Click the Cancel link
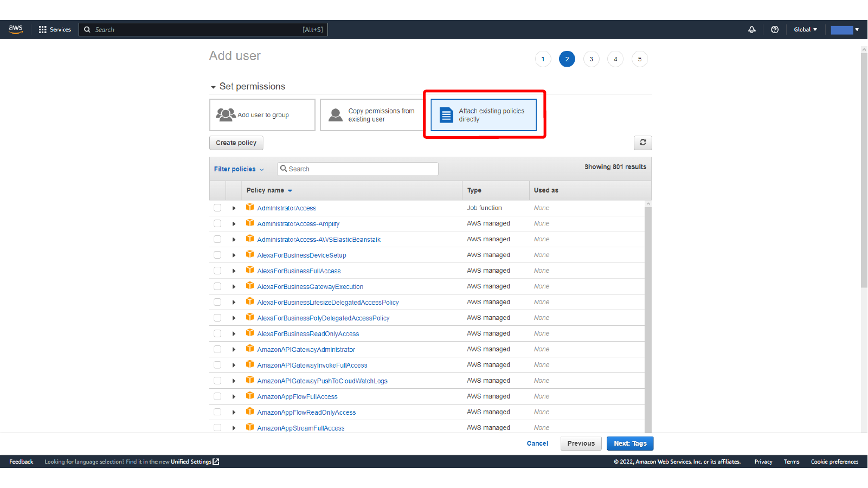This screenshot has width=868, height=488. 537,444
